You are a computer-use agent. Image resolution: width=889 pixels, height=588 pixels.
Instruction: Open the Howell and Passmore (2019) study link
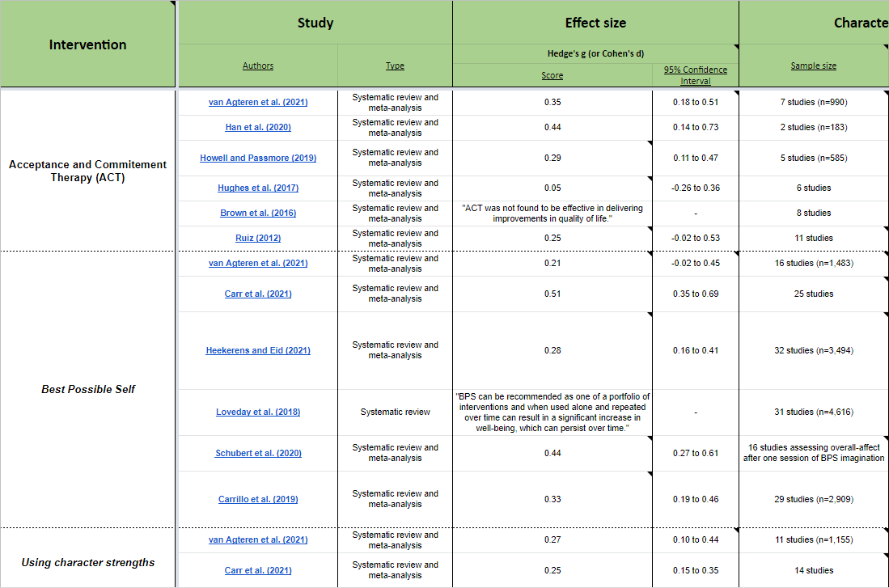[258, 158]
